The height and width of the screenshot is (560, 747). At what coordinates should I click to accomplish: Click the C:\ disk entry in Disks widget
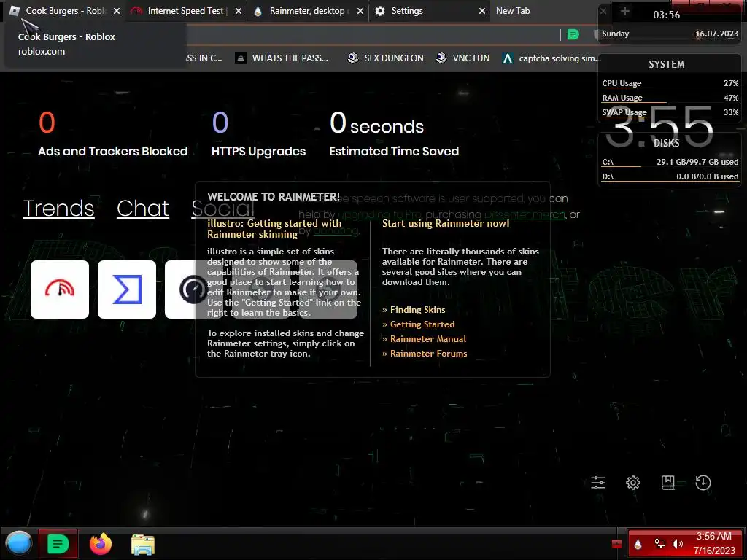click(x=670, y=162)
